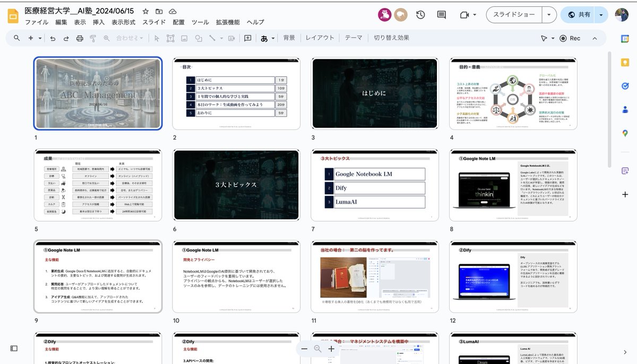Open Contacts side panel
The height and width of the screenshot is (364, 637).
[x=625, y=109]
